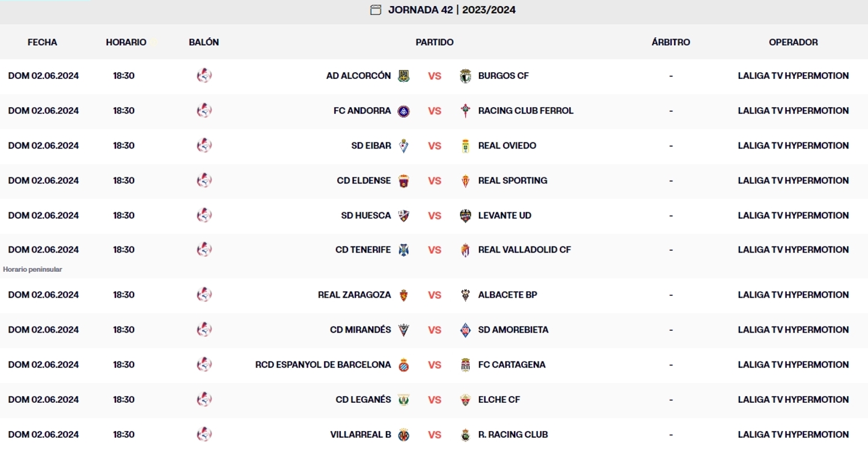Click the calendar icon beside JORNADA 42
The image size is (868, 451).
click(x=376, y=10)
